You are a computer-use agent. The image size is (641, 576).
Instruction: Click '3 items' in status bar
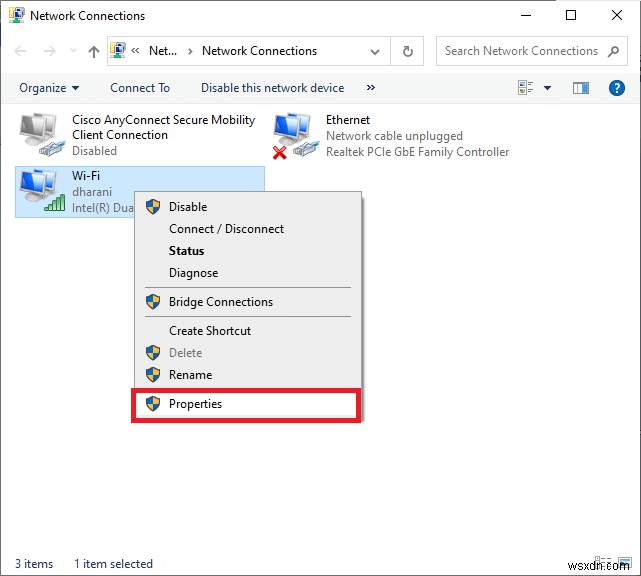point(34,564)
